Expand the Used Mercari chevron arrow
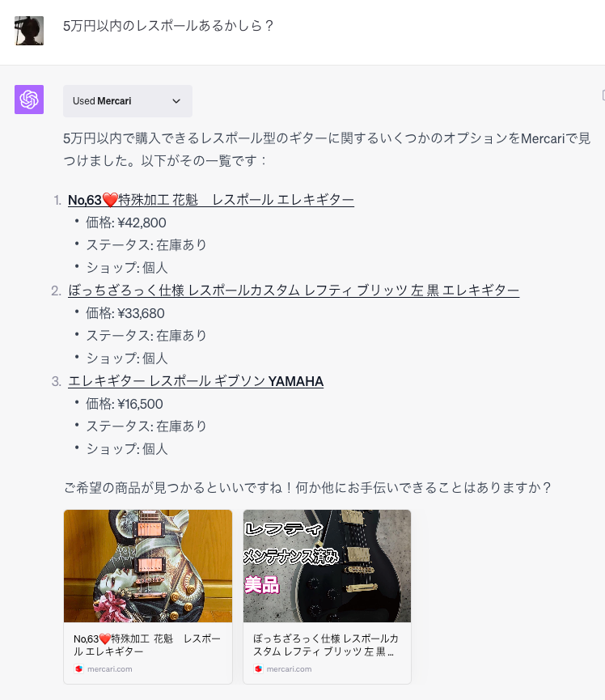605x700 pixels. click(176, 101)
